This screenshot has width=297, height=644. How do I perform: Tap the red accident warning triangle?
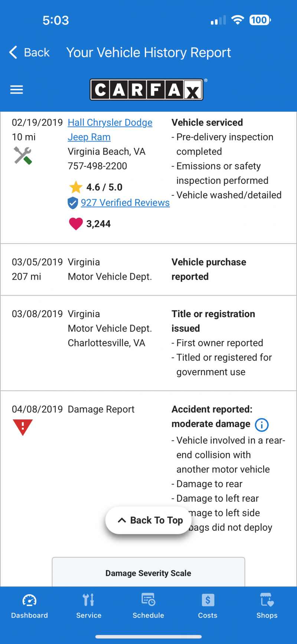coord(23,427)
